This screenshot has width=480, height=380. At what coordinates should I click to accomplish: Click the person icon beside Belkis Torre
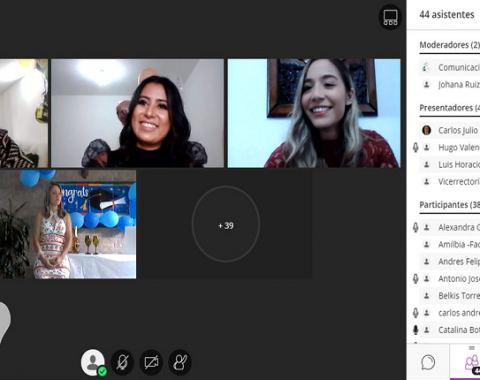[426, 296]
